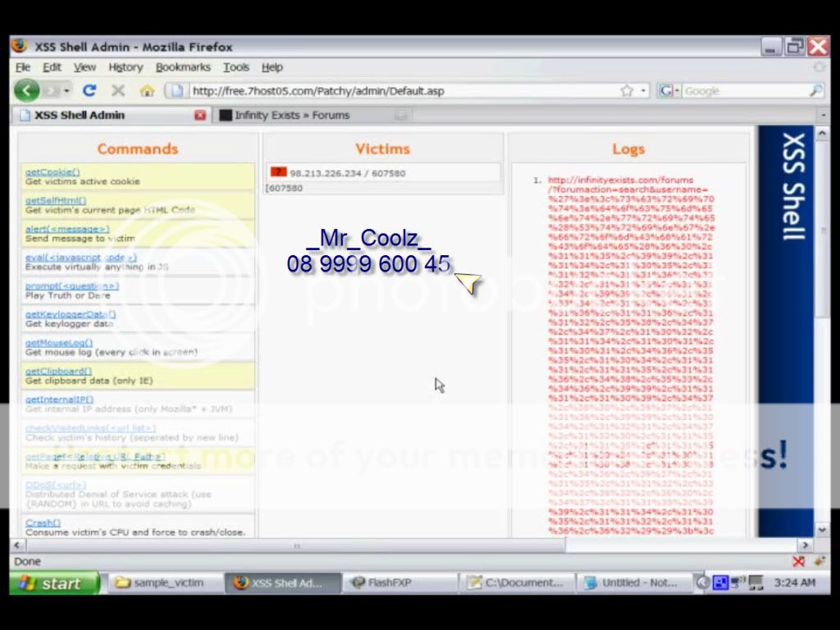Open the Tools menu
Image resolution: width=840 pixels, height=630 pixels.
pos(236,67)
